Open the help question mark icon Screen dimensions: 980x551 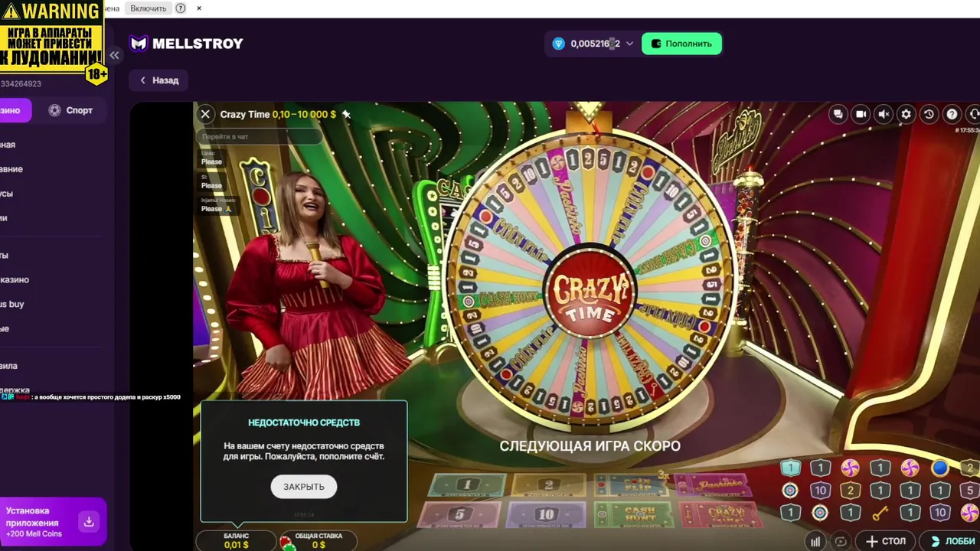952,114
